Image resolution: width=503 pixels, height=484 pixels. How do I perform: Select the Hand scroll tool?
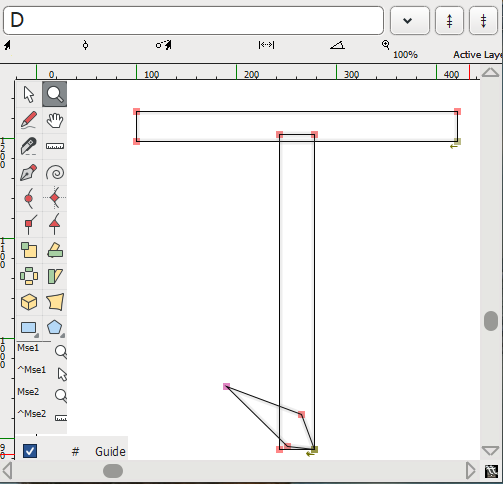click(55, 120)
